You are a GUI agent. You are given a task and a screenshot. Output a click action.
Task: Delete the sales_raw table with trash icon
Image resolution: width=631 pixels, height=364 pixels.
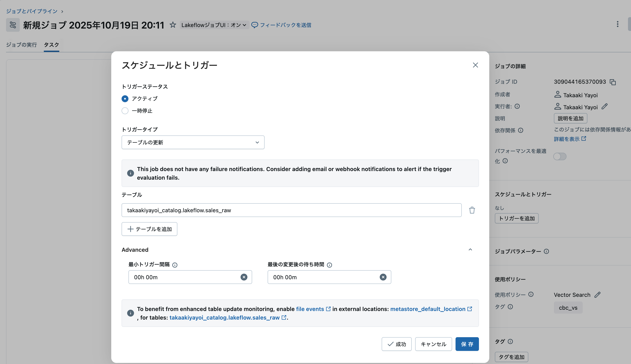[x=472, y=210]
